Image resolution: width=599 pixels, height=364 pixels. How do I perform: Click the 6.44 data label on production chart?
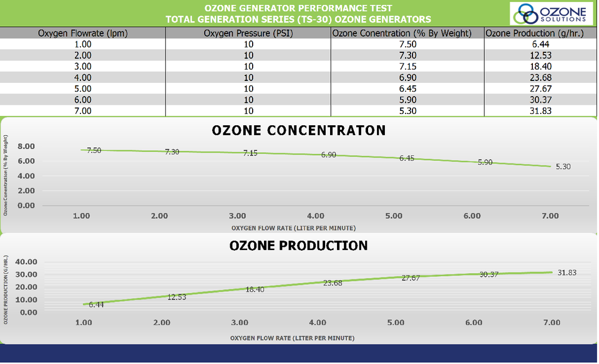(x=96, y=305)
